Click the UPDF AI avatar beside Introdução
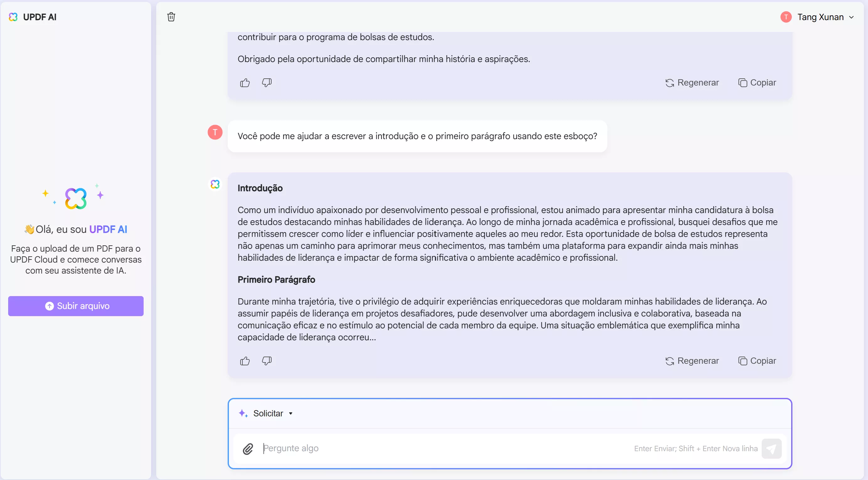The image size is (868, 480). pos(215,184)
